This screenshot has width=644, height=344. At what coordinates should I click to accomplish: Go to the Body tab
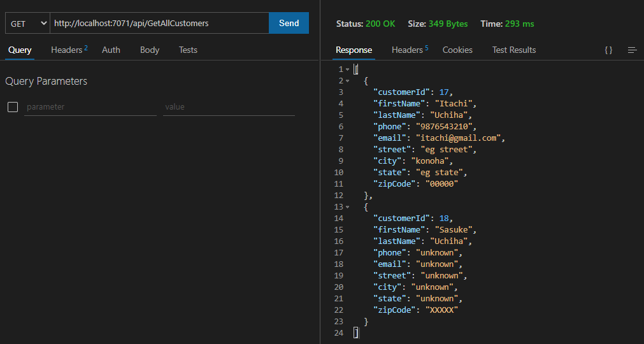(x=150, y=50)
